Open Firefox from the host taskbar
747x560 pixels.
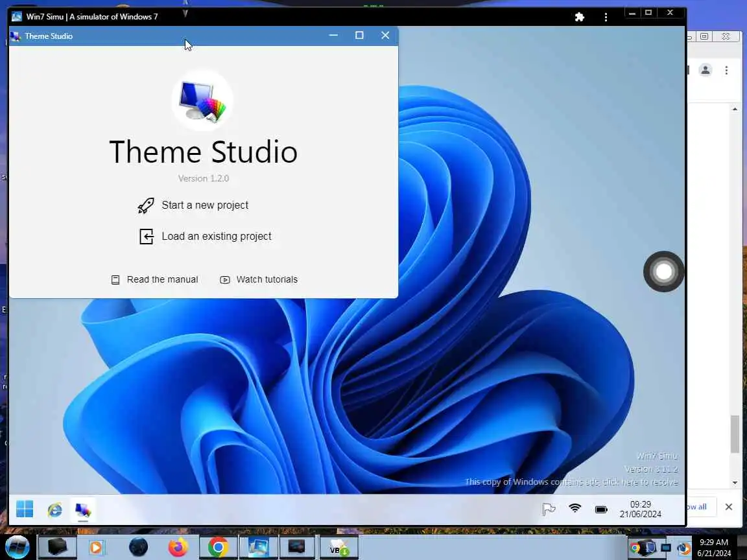[x=178, y=547]
